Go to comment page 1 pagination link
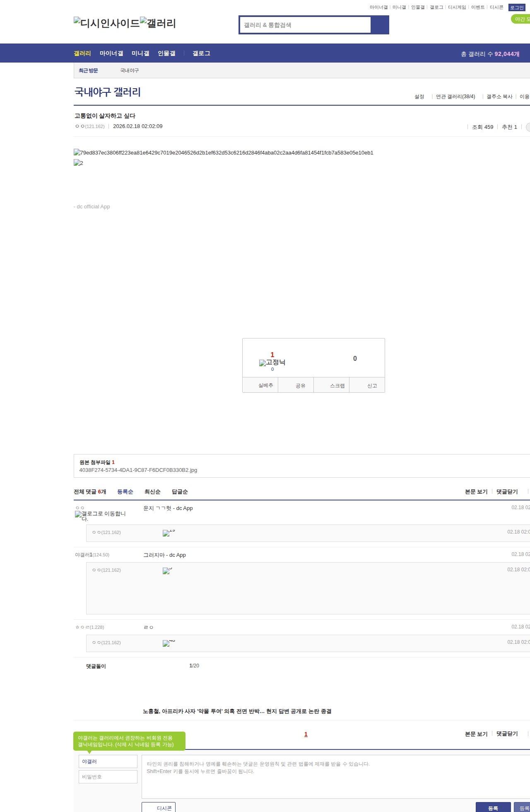Viewport: 530px width, 812px height. coord(306,735)
